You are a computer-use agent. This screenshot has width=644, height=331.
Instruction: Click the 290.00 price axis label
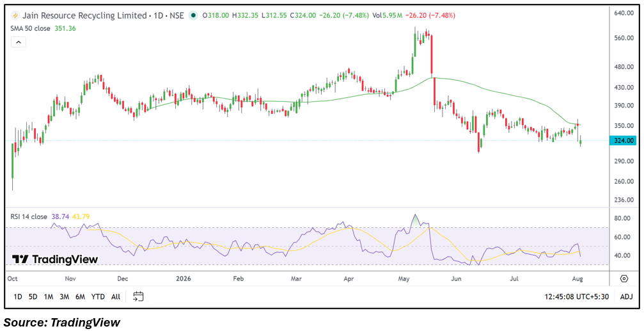coord(624,161)
